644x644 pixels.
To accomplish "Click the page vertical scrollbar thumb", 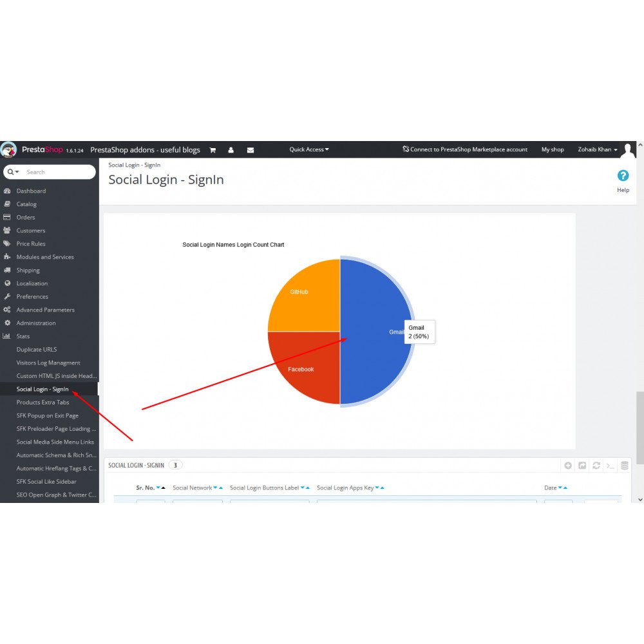I will pos(639,428).
